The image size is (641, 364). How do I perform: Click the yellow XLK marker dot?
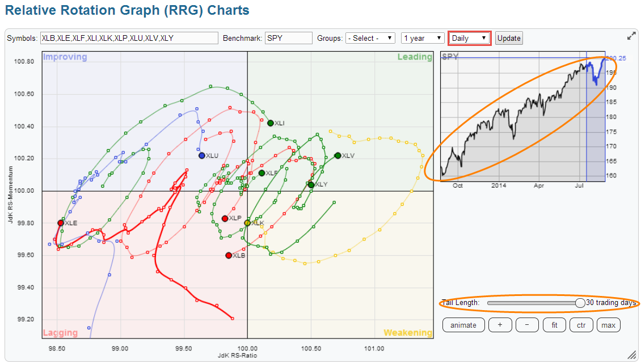point(247,223)
